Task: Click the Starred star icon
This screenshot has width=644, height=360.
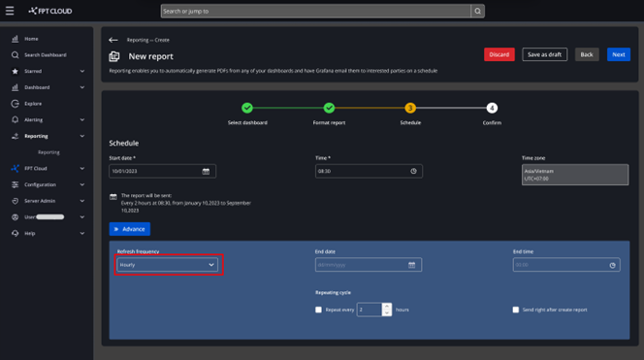Action: coord(16,71)
